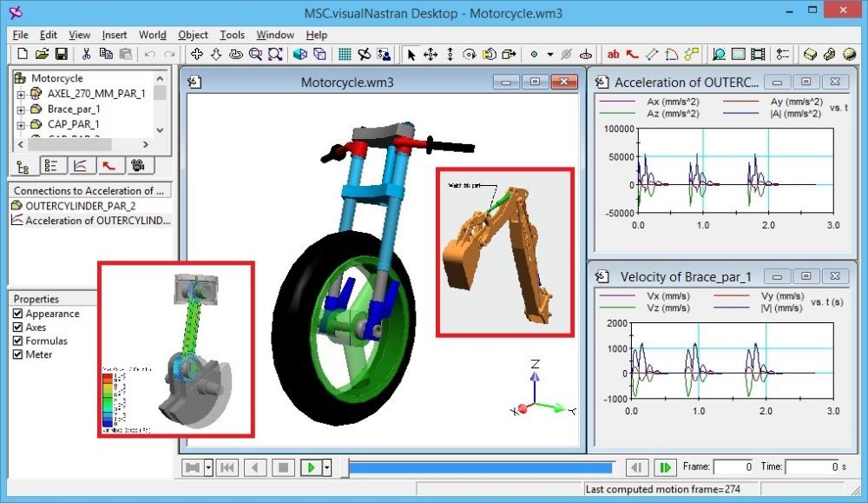Expand the AXEL_270_MM_PAR_1 tree node

click(21, 94)
